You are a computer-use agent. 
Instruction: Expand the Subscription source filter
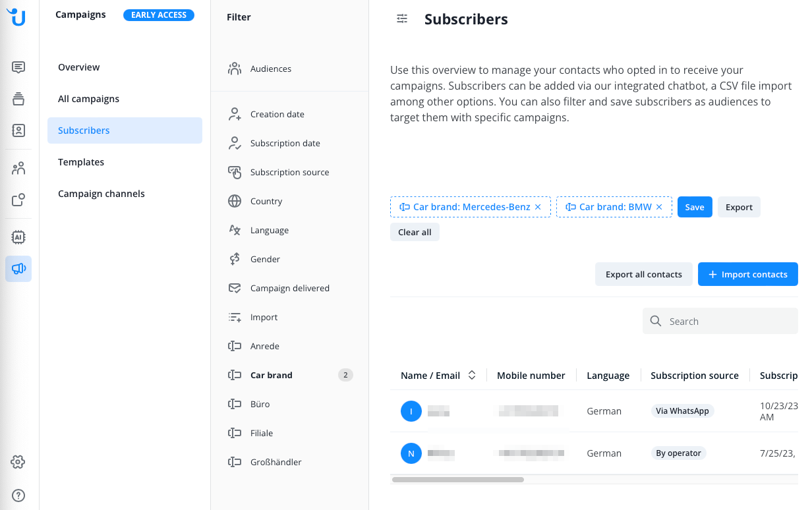pos(289,172)
